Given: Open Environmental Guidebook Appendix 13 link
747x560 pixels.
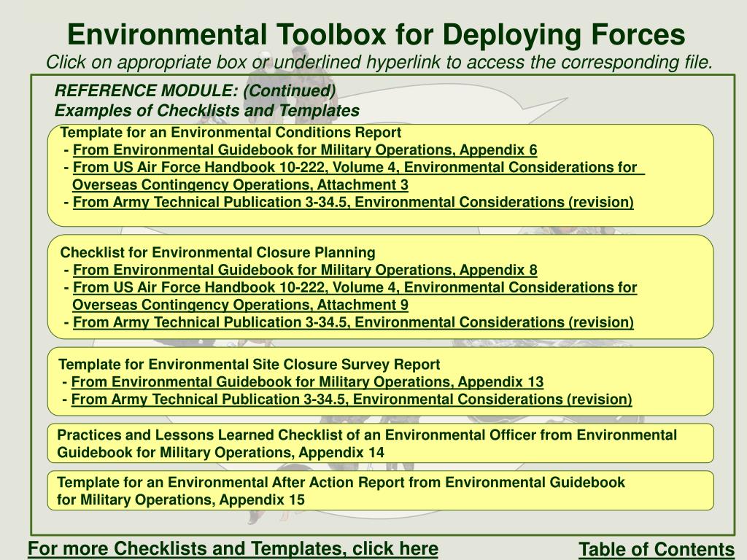Looking at the screenshot, I should [307, 382].
